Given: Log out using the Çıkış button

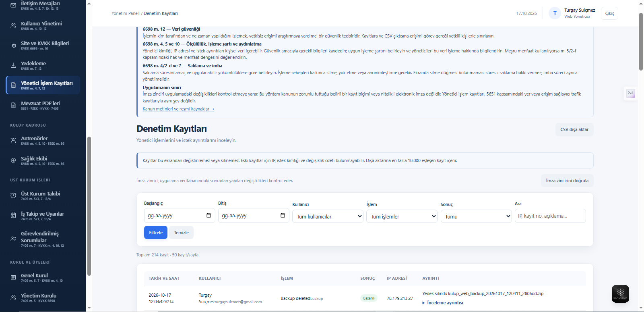Looking at the screenshot, I should pos(610,13).
